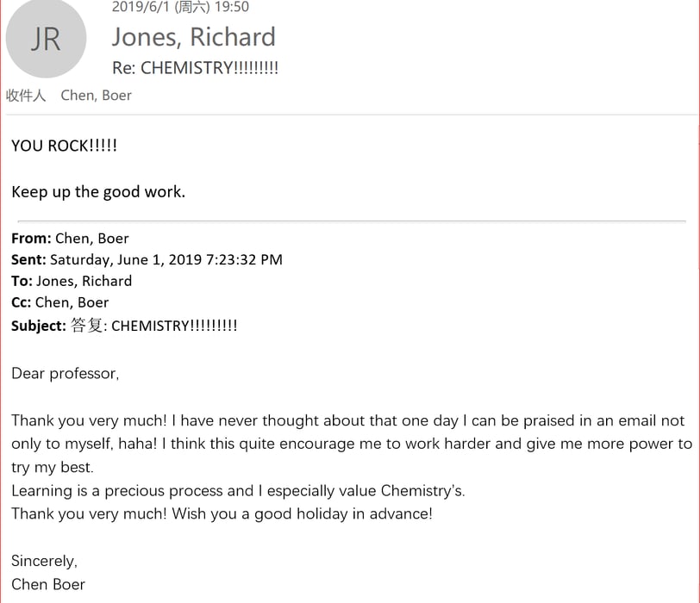Select the YOU ROCK!!!!! reply text
Viewport: 700px width, 603px height.
point(65,146)
